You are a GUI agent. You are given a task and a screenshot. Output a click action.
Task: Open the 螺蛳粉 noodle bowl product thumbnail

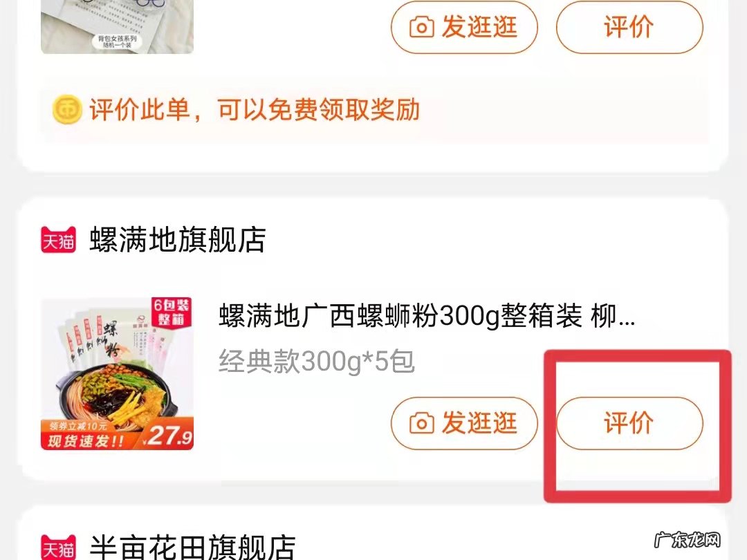point(117,374)
